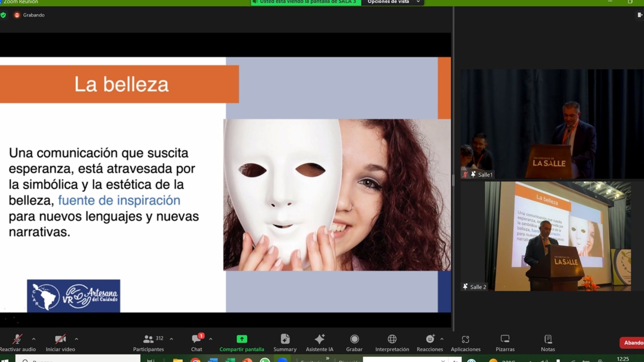644x362 pixels.
Task: Open Pizarras whiteboards
Action: click(x=505, y=339)
